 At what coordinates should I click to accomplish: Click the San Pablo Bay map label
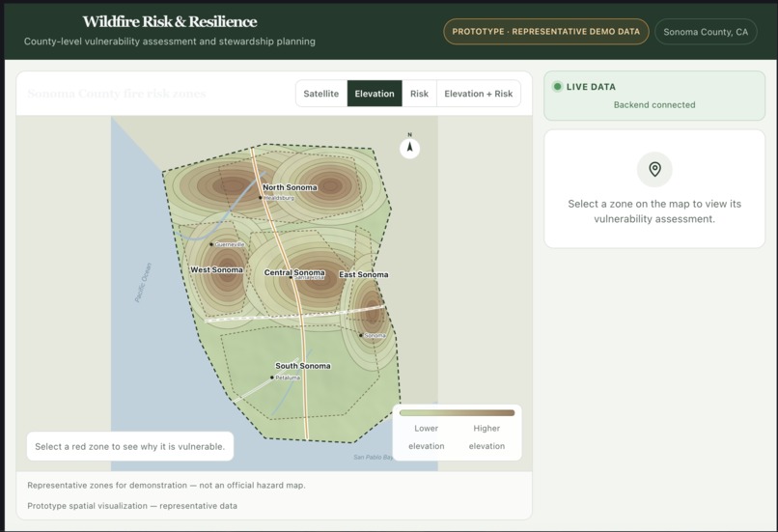(x=374, y=457)
